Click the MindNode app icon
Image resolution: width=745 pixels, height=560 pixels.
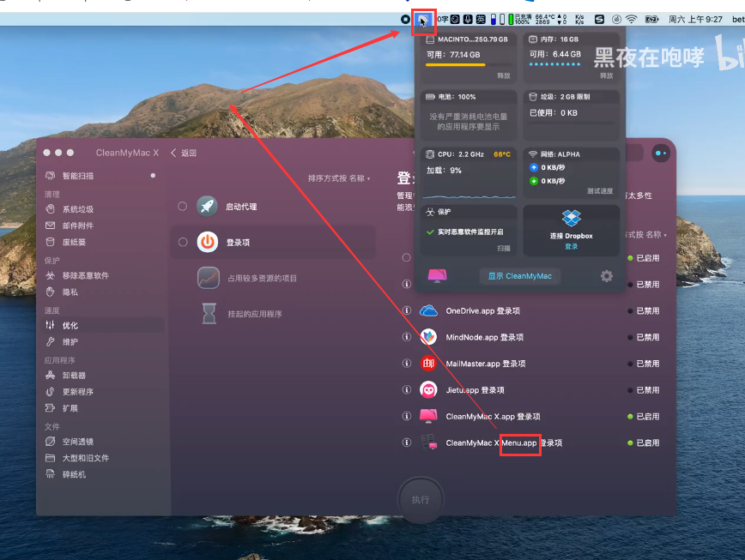[428, 337]
